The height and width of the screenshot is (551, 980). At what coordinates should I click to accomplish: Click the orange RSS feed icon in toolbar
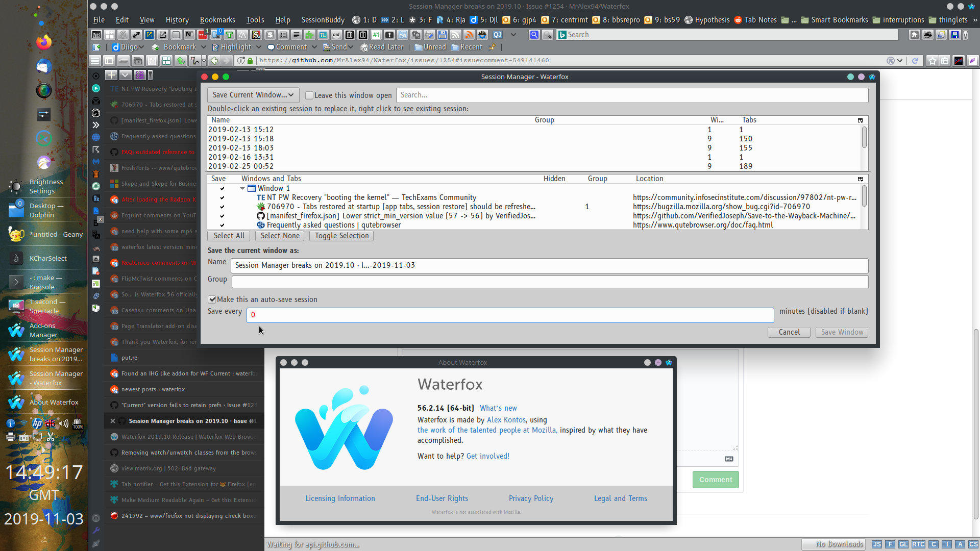pyautogui.click(x=469, y=35)
